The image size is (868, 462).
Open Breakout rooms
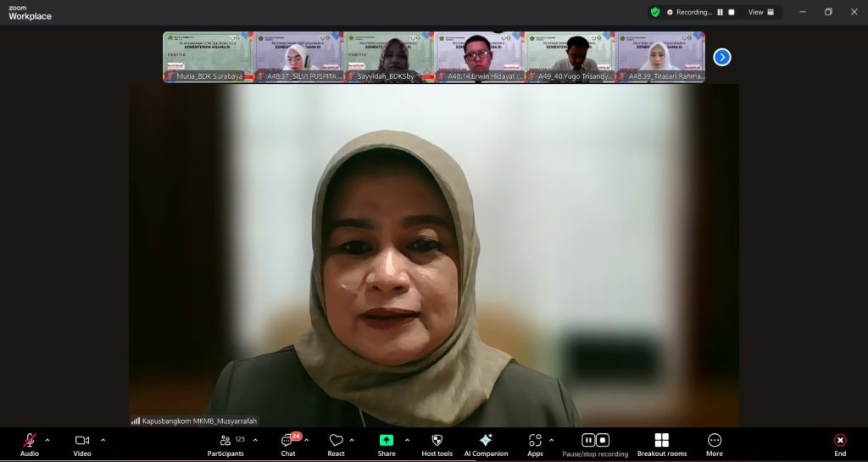pos(662,441)
